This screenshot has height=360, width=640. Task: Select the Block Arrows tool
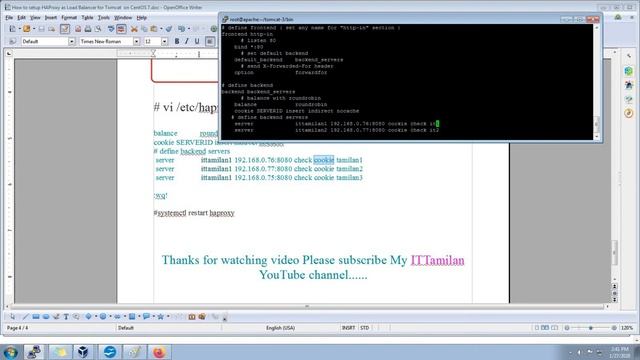tap(118, 316)
